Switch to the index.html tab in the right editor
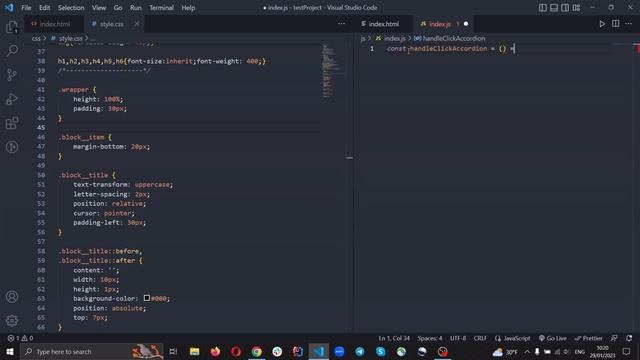The image size is (640, 360). (383, 24)
